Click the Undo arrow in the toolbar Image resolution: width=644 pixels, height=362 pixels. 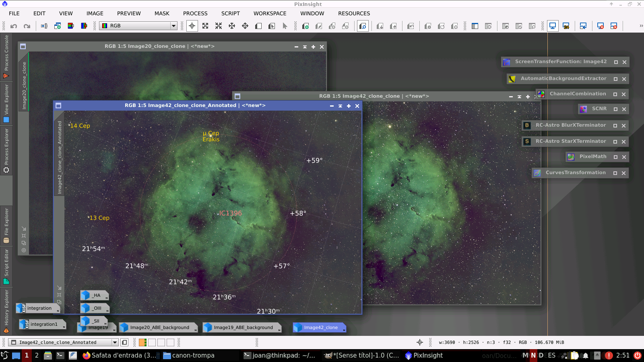(14, 26)
